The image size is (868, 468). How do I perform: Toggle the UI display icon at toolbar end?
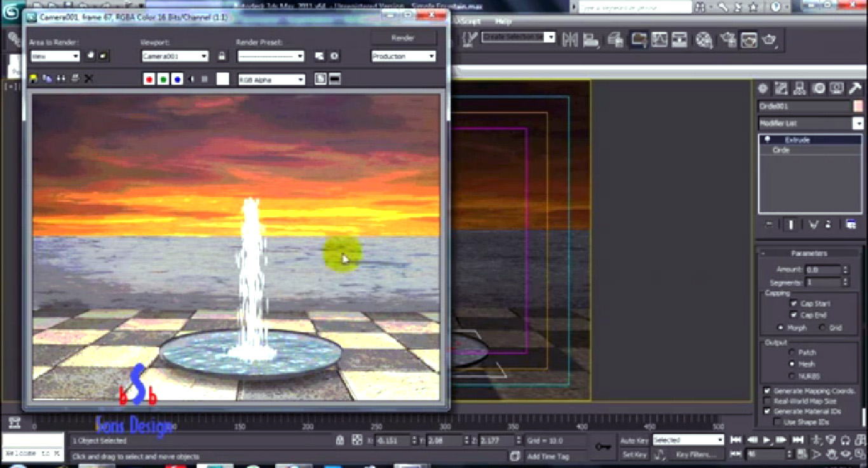(x=335, y=79)
